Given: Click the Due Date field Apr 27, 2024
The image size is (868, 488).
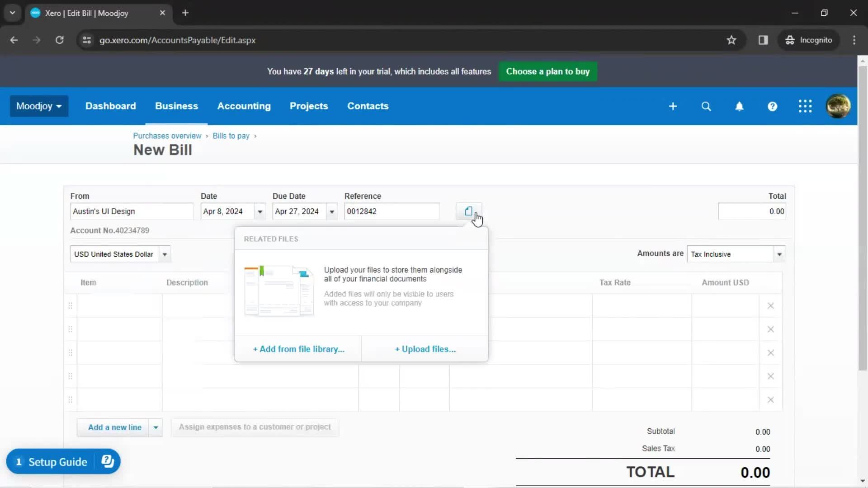Looking at the screenshot, I should coord(299,211).
